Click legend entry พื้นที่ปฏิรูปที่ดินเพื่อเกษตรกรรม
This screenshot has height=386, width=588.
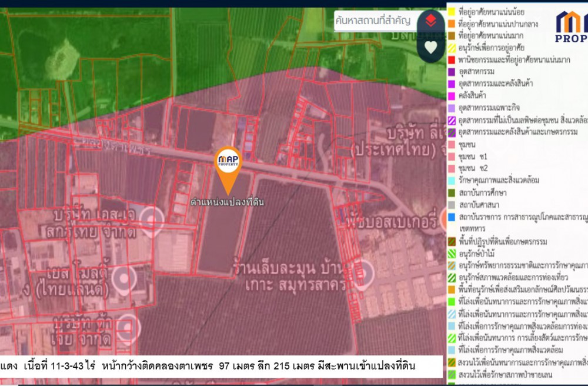[503, 242]
